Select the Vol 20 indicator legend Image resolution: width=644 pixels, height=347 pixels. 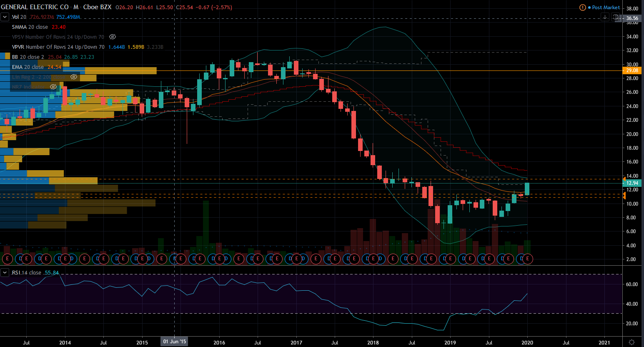(x=19, y=17)
